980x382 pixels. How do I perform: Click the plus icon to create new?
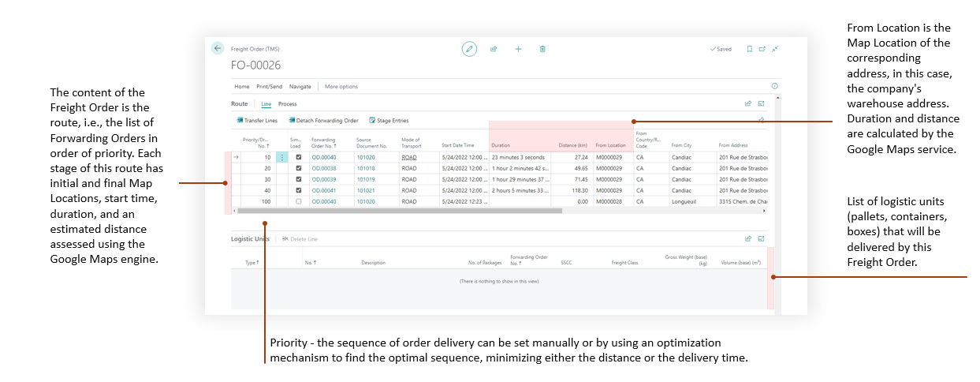click(x=518, y=49)
